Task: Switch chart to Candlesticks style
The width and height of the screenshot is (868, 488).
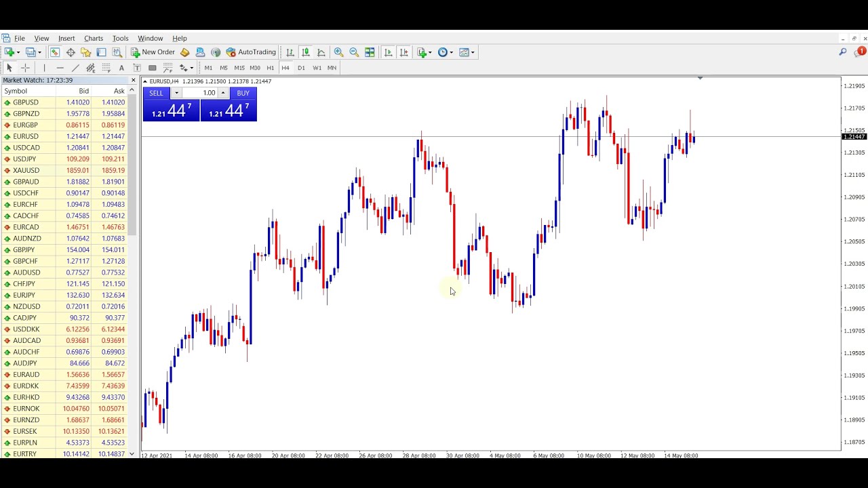Action: 306,52
